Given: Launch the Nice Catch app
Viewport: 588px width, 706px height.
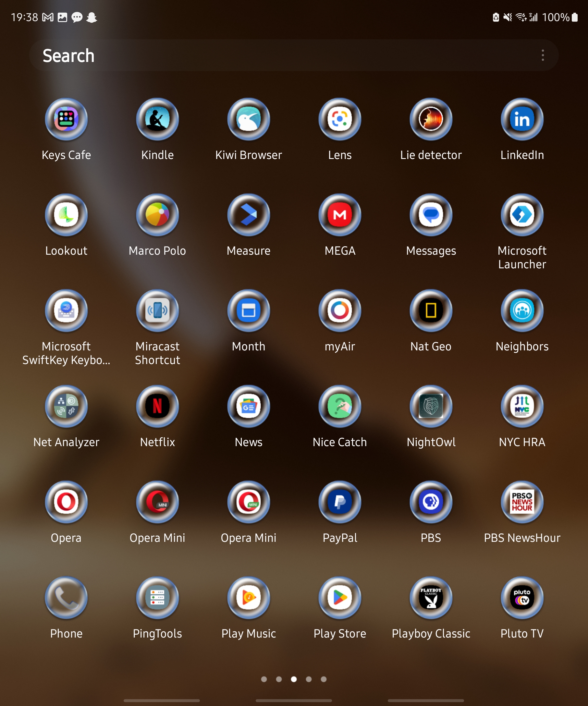Looking at the screenshot, I should click(x=339, y=406).
